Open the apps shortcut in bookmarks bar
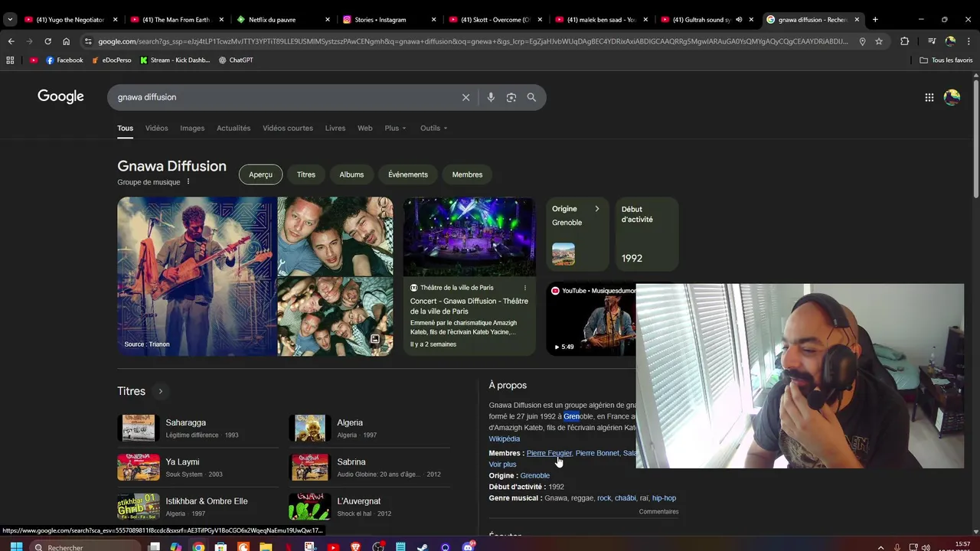Image resolution: width=980 pixels, height=551 pixels. point(10,60)
